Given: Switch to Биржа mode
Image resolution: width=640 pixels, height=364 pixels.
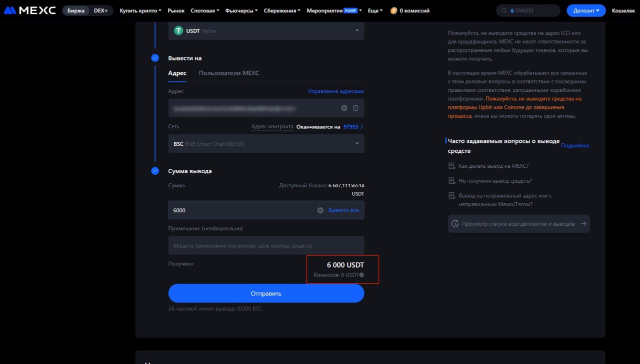Looking at the screenshot, I should point(76,10).
